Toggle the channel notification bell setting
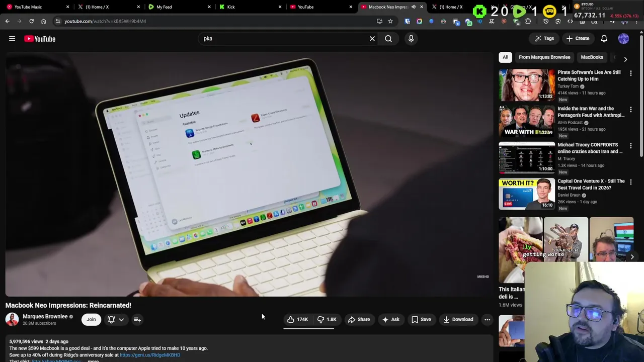This screenshot has width=644, height=362. (x=115, y=319)
